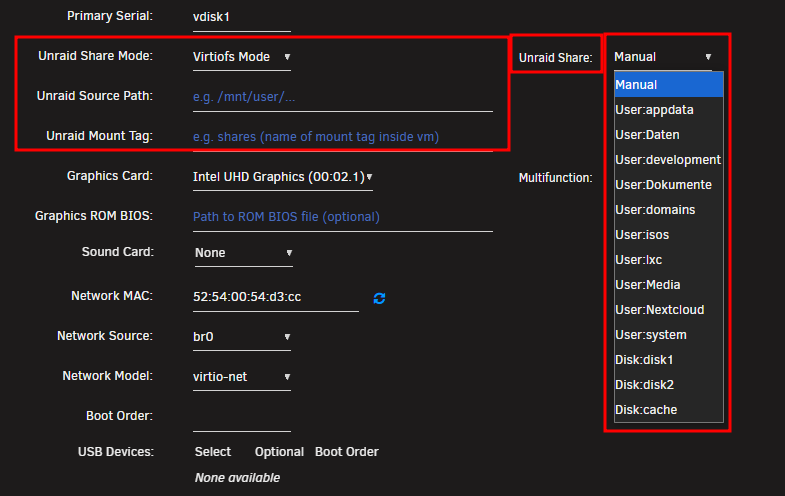Choose the highlighted Manual option in list
Viewport: 785px width, 496px height.
[x=668, y=85]
